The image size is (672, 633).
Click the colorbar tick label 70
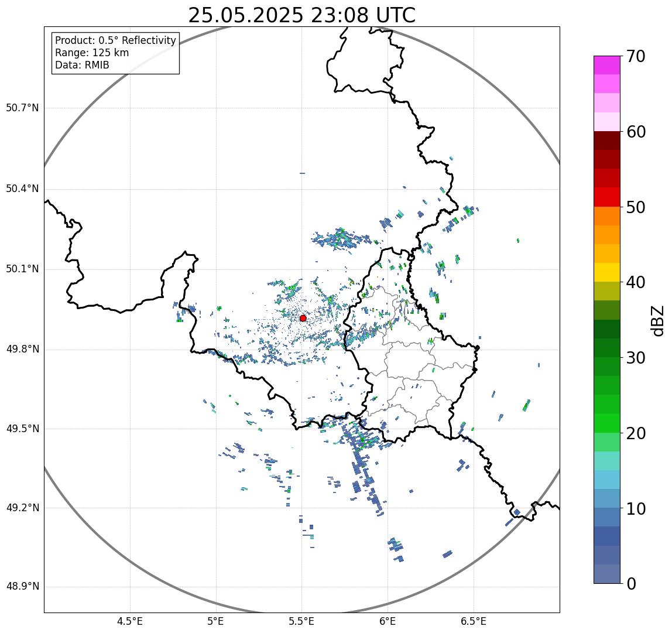coord(636,56)
